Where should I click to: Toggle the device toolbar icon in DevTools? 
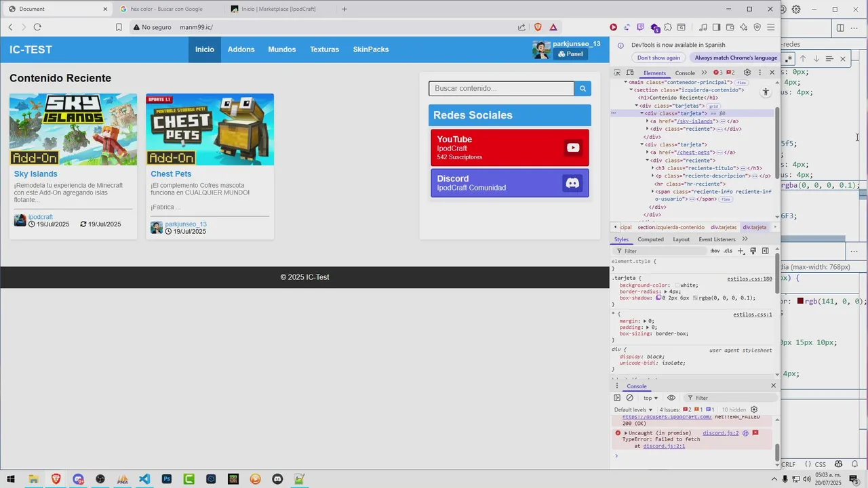[x=630, y=73]
